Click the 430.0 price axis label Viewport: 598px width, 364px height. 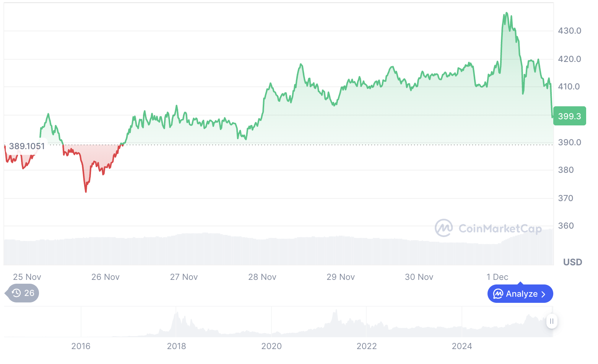pyautogui.click(x=569, y=31)
